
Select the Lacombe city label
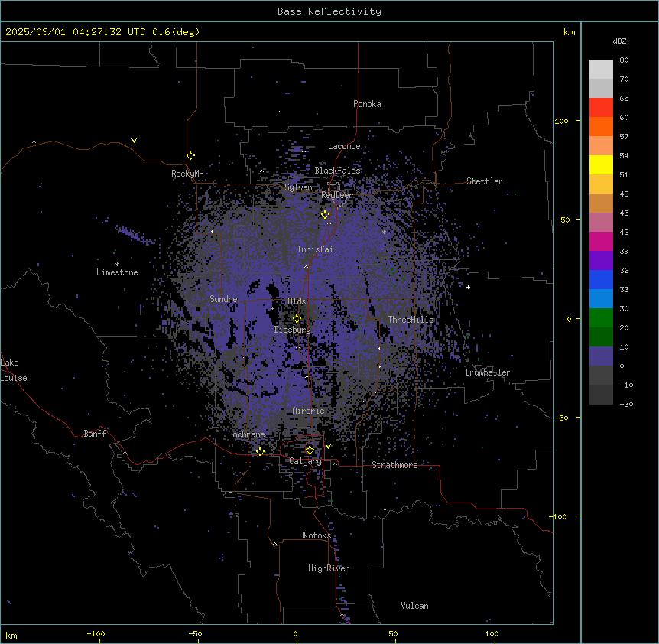click(344, 146)
